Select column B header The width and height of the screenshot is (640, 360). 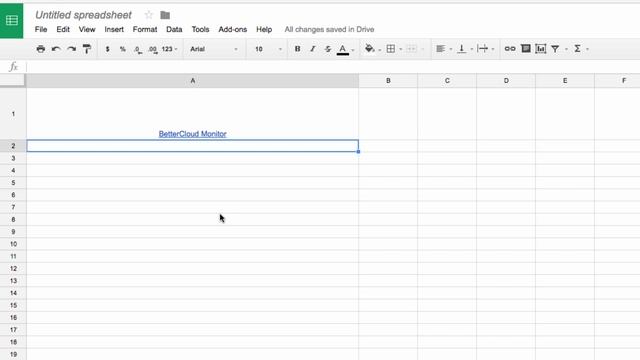388,81
